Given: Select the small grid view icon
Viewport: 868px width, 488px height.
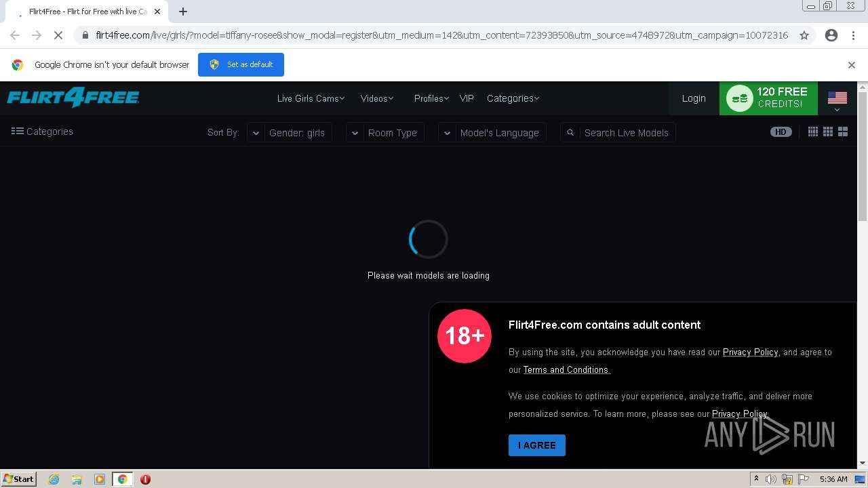Looking at the screenshot, I should coord(812,132).
